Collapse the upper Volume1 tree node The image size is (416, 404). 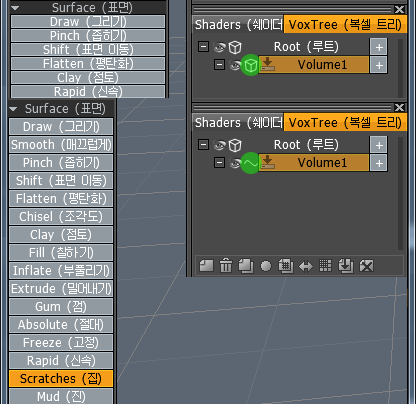[219, 65]
